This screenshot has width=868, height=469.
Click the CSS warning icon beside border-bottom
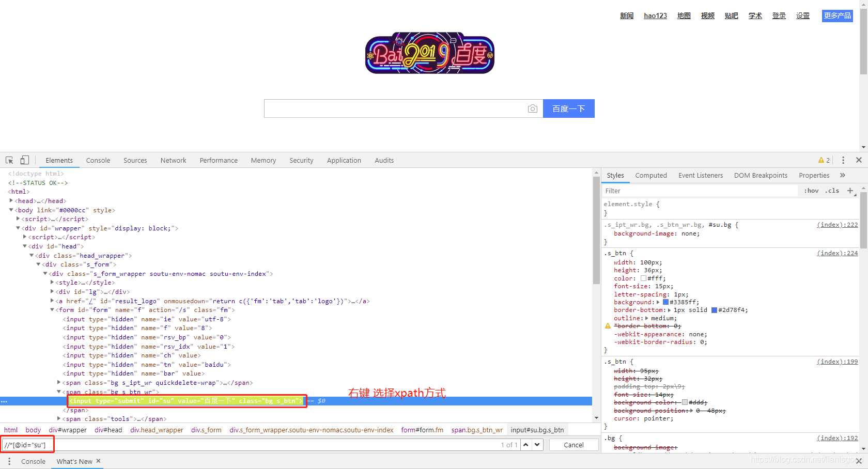(608, 326)
